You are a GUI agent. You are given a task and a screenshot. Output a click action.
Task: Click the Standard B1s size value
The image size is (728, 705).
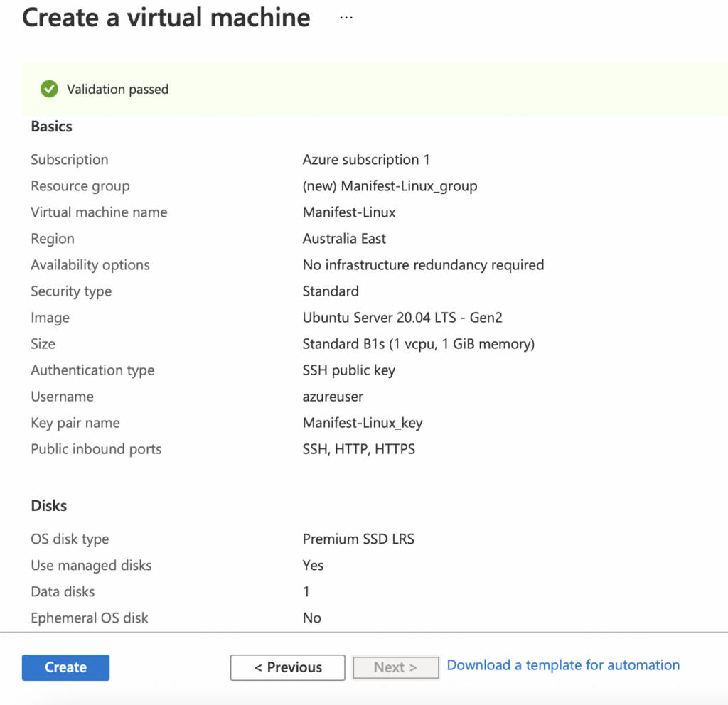click(x=419, y=344)
